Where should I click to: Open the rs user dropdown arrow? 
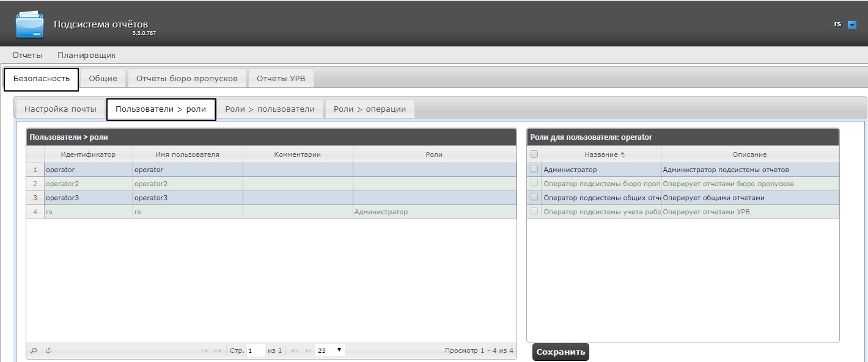click(852, 25)
